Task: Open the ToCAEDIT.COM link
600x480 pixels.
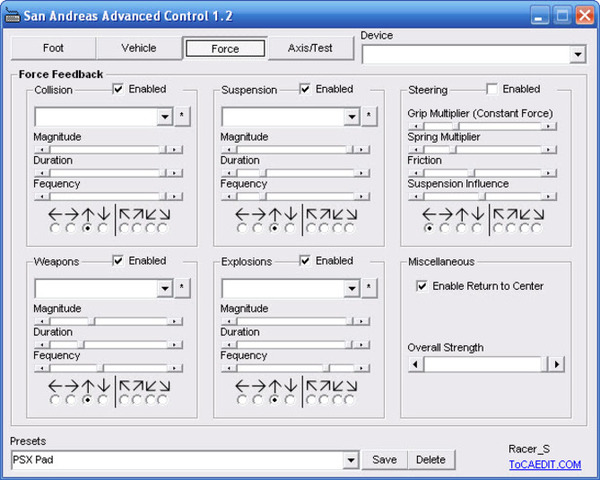Action: [545, 465]
